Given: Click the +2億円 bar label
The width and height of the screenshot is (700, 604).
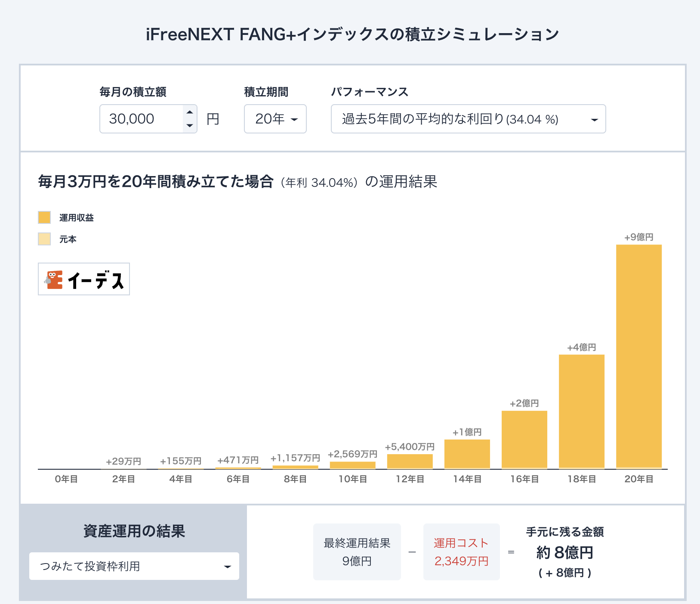Looking at the screenshot, I should (524, 403).
